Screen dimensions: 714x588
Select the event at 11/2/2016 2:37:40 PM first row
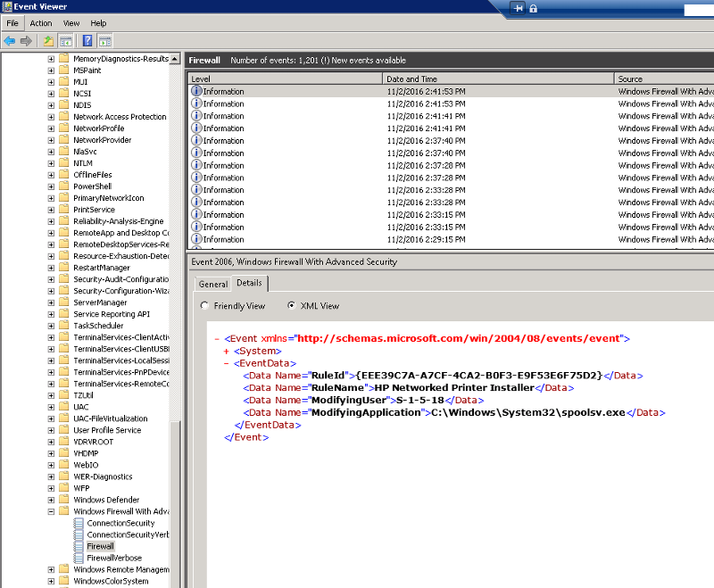point(451,141)
